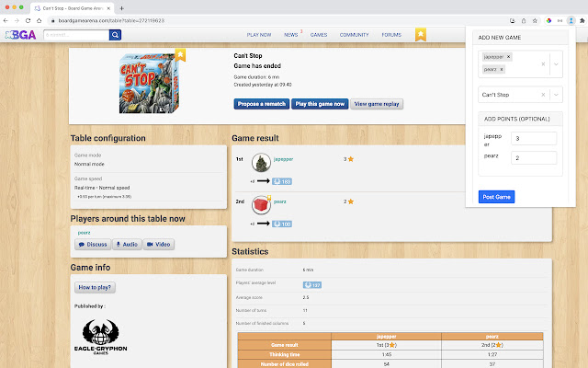Click pearz's ELO badge 100

coord(282,224)
